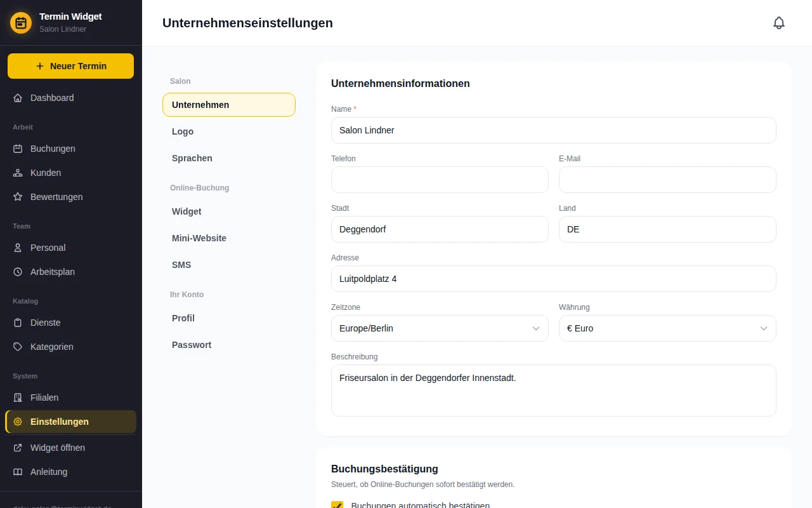Image resolution: width=812 pixels, height=508 pixels.
Task: Click the Buchungen calendar icon
Action: pyautogui.click(x=18, y=149)
